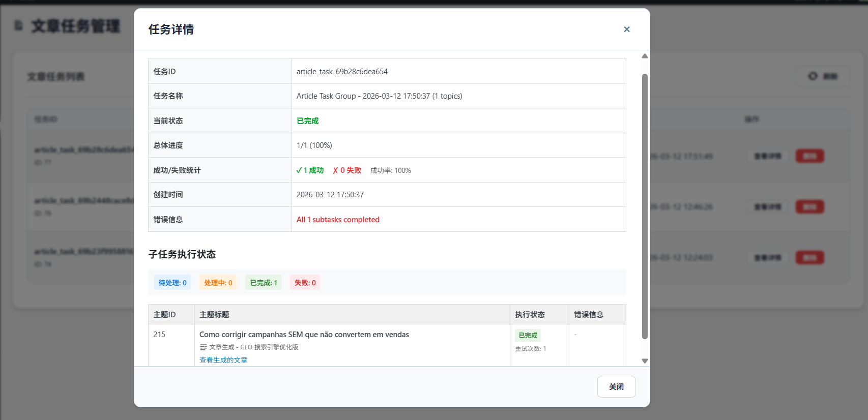This screenshot has width=868, height=420.
Task: Click the 主题标题 column header
Action: 214,315
